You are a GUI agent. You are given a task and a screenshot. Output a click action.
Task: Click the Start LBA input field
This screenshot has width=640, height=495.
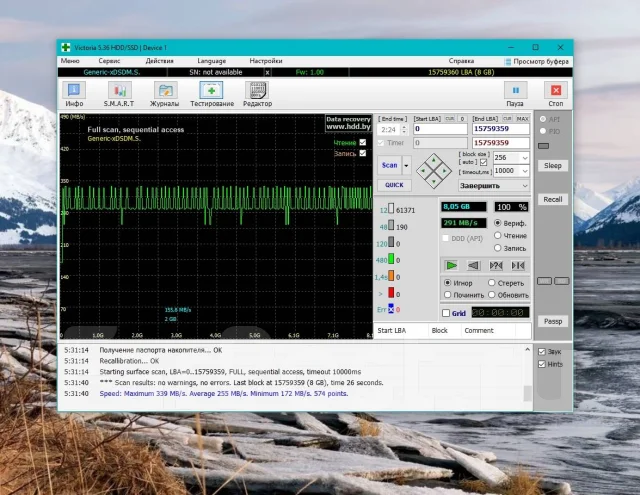click(440, 129)
